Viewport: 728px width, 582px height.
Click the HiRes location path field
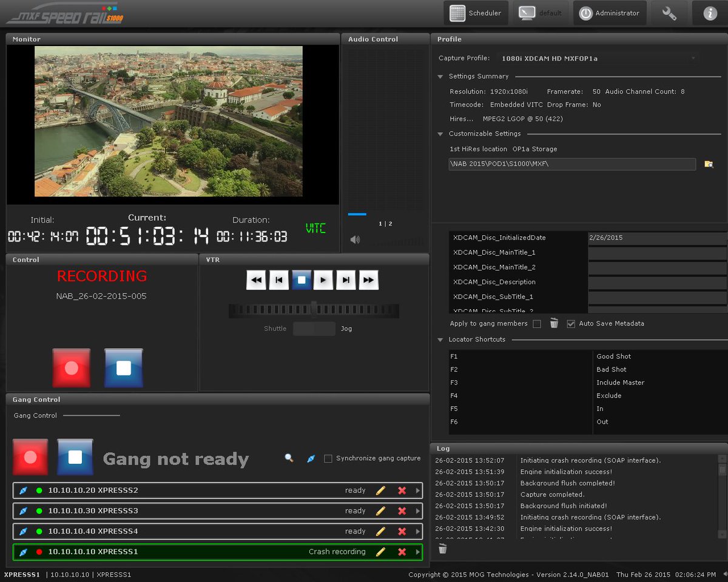tap(572, 164)
